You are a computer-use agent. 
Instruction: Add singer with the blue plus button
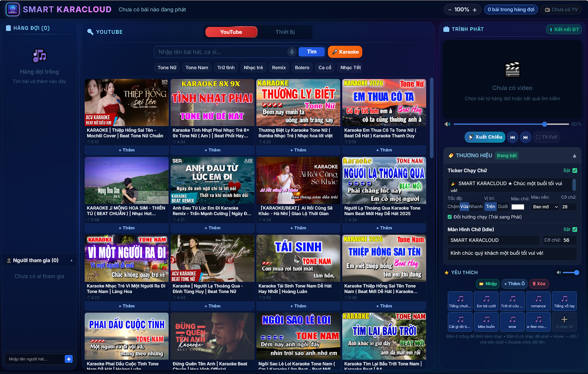(x=69, y=359)
